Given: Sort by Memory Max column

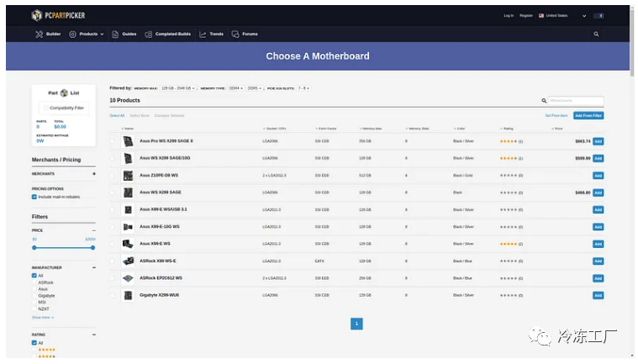Looking at the screenshot, I should click(371, 129).
